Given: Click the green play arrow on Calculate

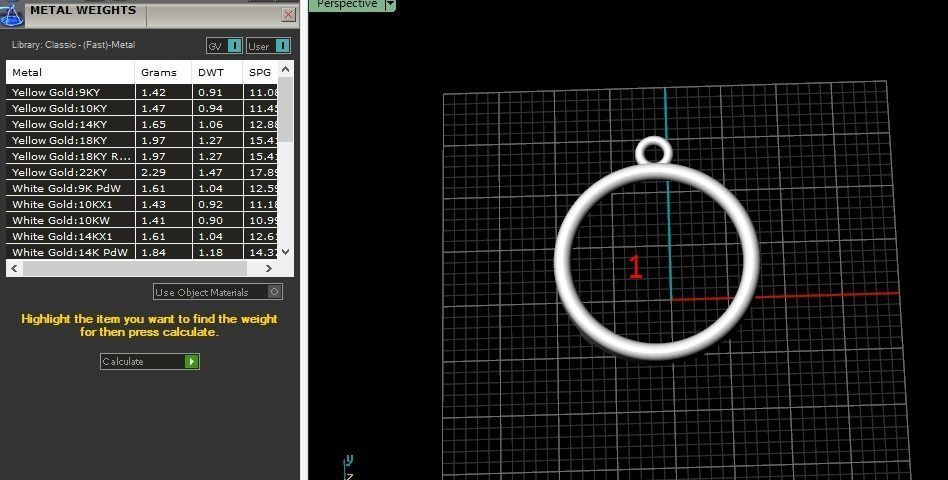Looking at the screenshot, I should [192, 362].
